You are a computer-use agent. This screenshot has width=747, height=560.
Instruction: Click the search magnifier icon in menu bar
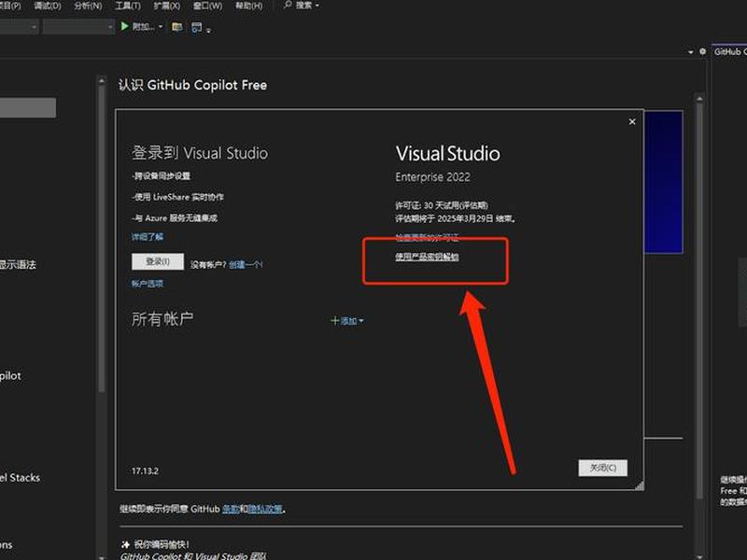(288, 5)
